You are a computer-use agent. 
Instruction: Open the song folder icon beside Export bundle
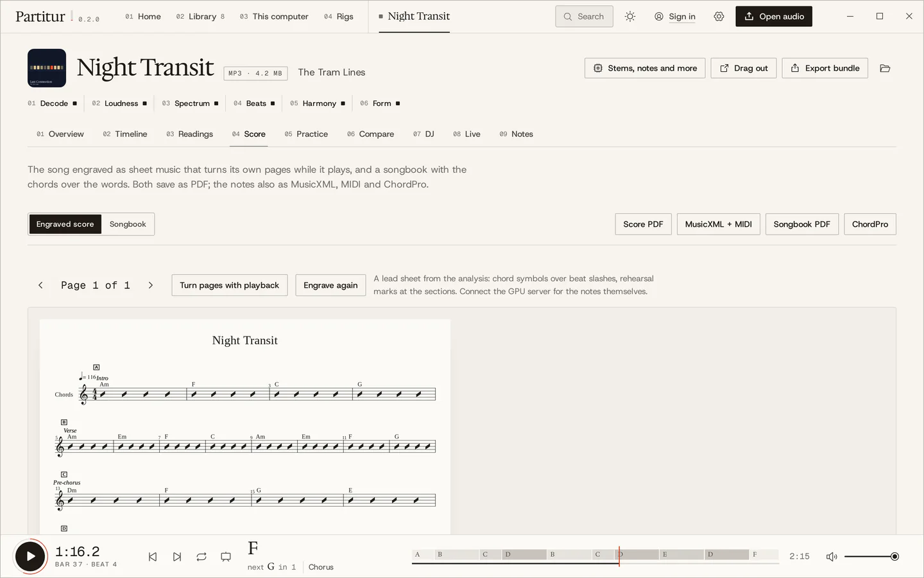tap(885, 68)
